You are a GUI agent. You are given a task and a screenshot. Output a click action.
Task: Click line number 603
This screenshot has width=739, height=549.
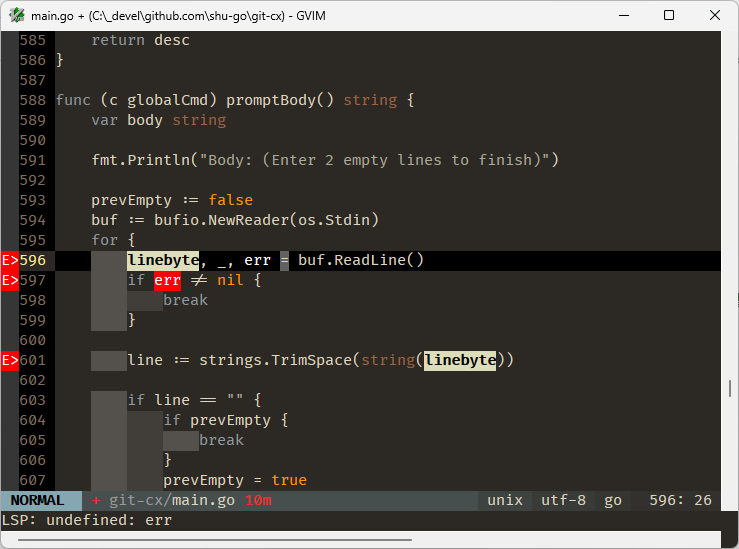33,401
